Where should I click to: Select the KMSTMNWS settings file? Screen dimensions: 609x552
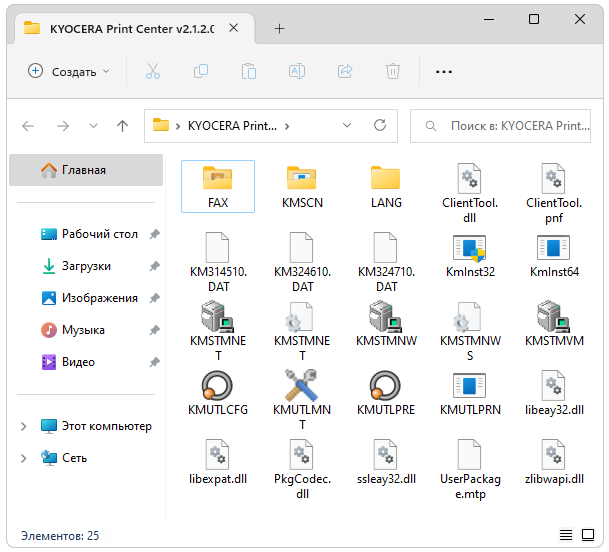[x=470, y=331]
